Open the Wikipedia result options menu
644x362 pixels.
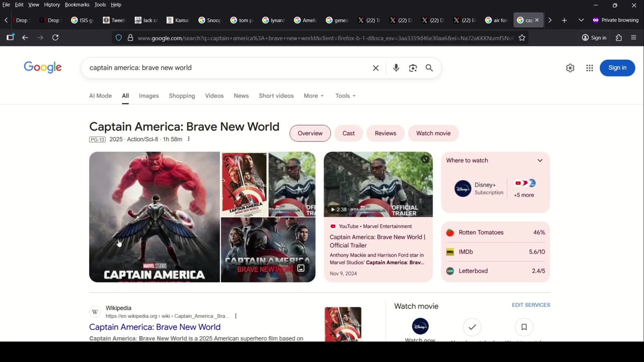tap(235, 316)
